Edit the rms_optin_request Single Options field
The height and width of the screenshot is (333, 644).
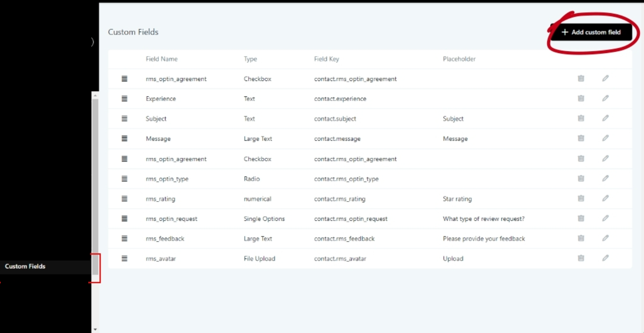pyautogui.click(x=605, y=219)
